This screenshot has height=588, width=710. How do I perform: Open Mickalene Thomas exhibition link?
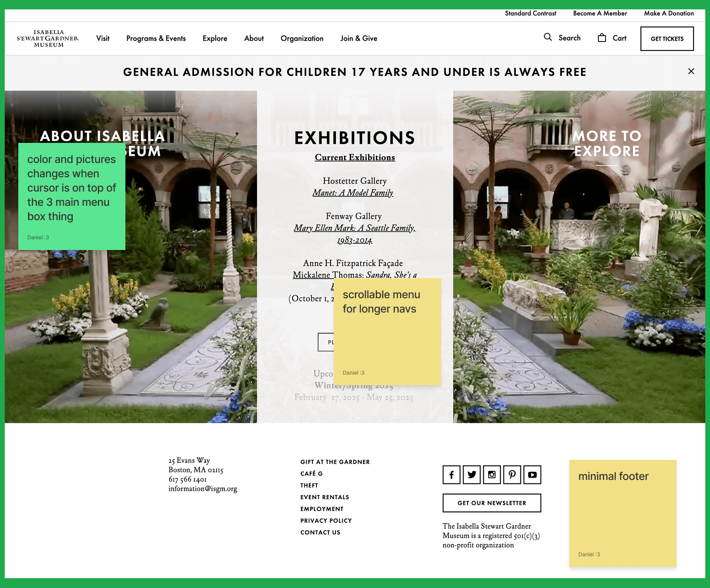coord(355,275)
